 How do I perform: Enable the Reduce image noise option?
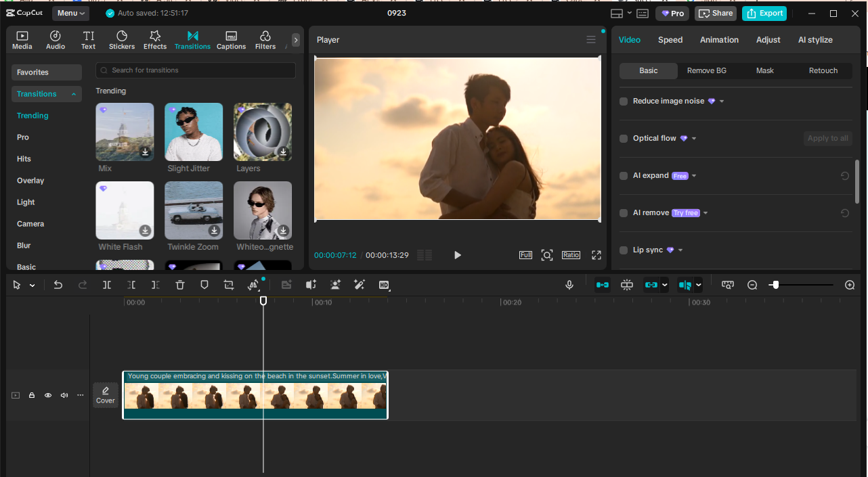coord(623,101)
